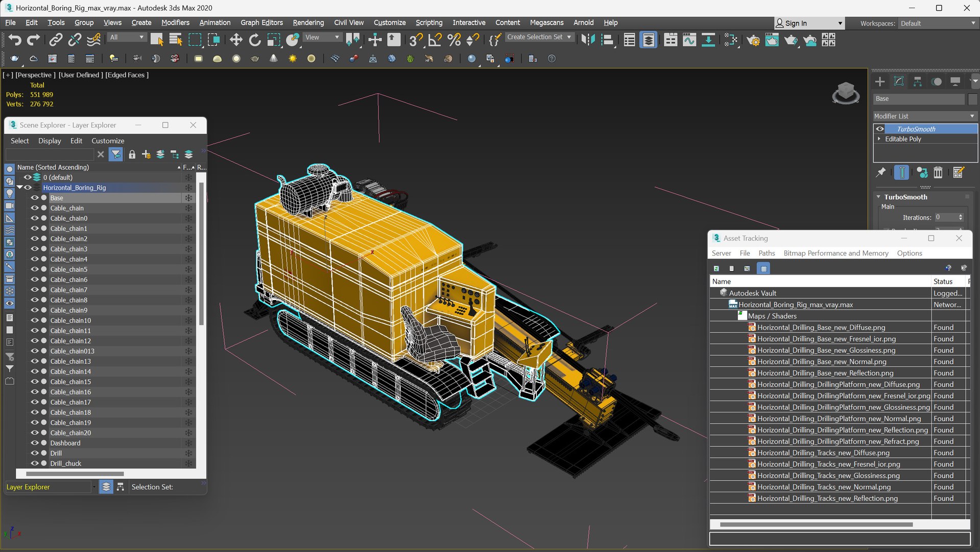
Task: Click Remove modifier trash icon
Action: tap(938, 173)
